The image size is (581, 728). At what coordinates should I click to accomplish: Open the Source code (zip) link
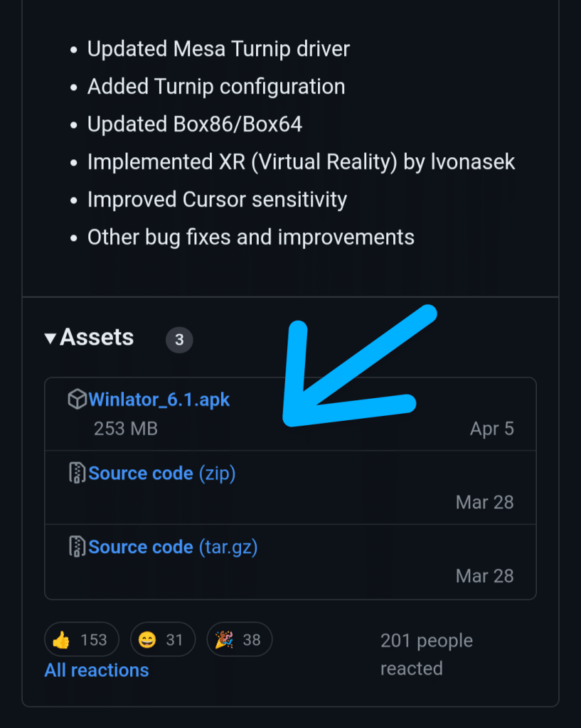(x=162, y=473)
